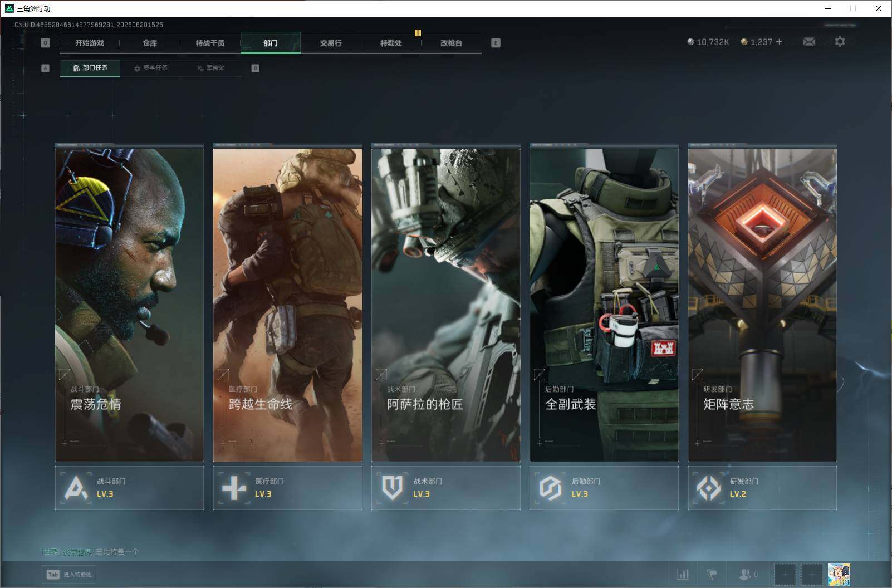Viewport: 892px width, 588px height.
Task: Open the 特勤处 tab
Action: pyautogui.click(x=391, y=43)
